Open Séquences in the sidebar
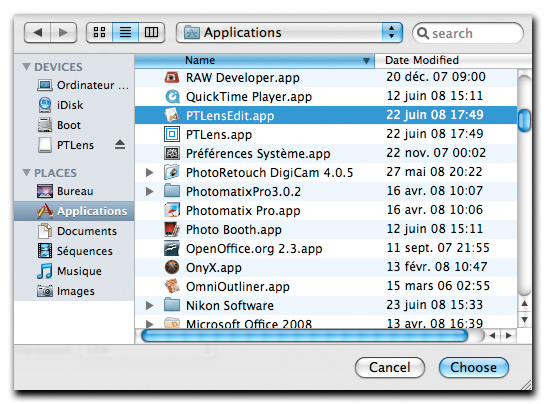The image size is (546, 404). click(75, 251)
